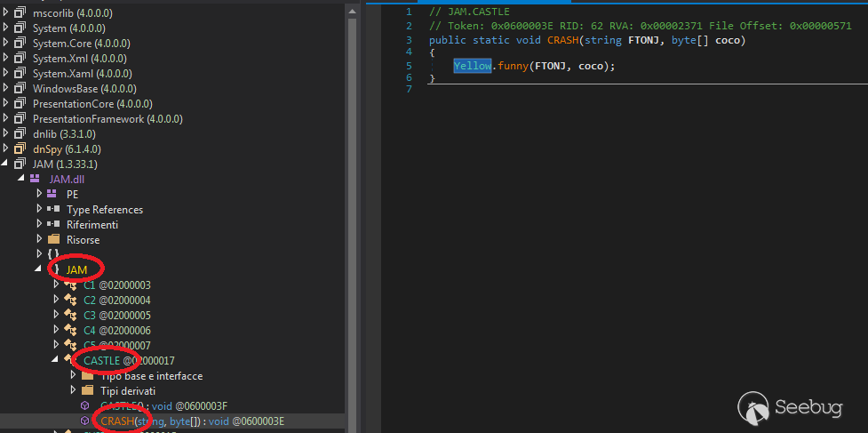Viewport: 868px width, 433px height.
Task: Expand the dnSpy (6.1.4.0) node
Action: pos(5,149)
